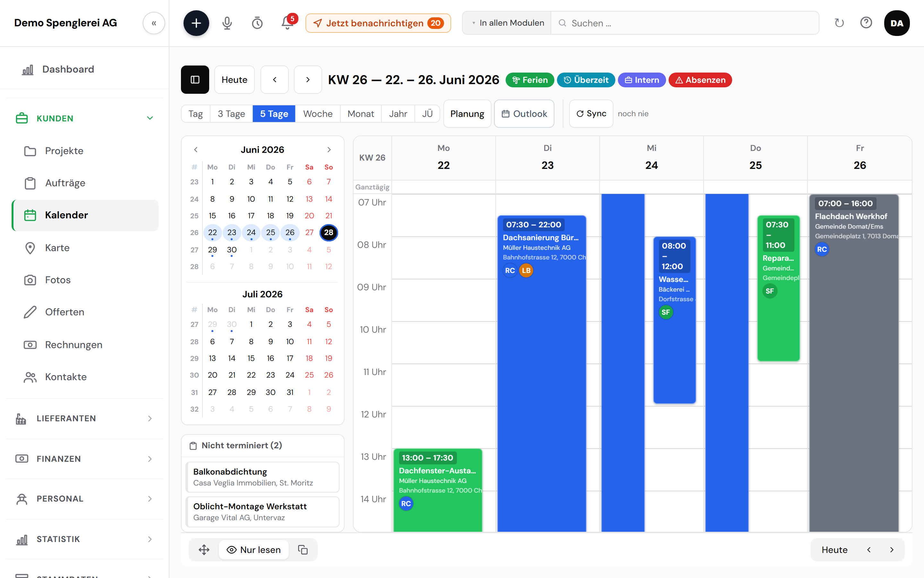Select the move/drag mode icon

[204, 550]
